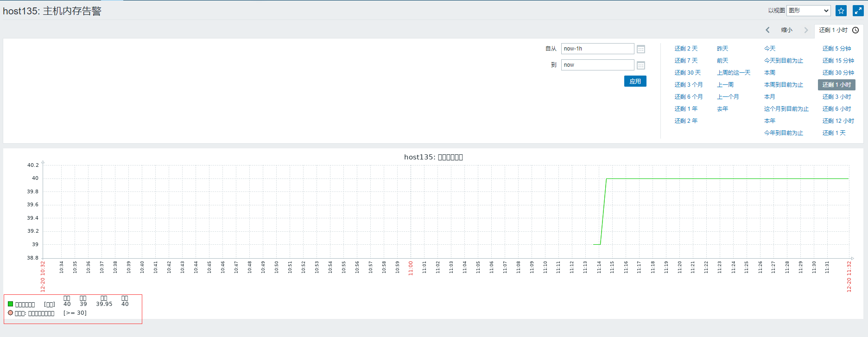Image resolution: width=868 pixels, height=337 pixels.
Task: Click trigger legend circle marker
Action: click(10, 313)
